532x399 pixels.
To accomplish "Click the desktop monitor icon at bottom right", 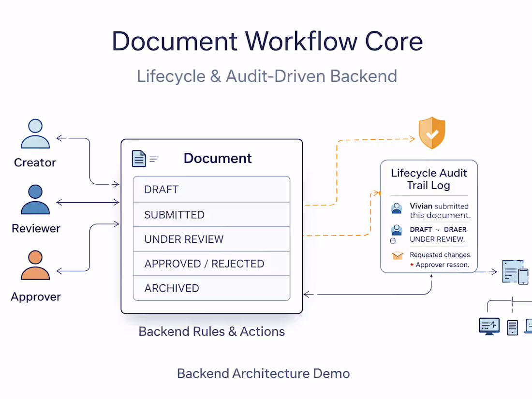I will point(489,325).
